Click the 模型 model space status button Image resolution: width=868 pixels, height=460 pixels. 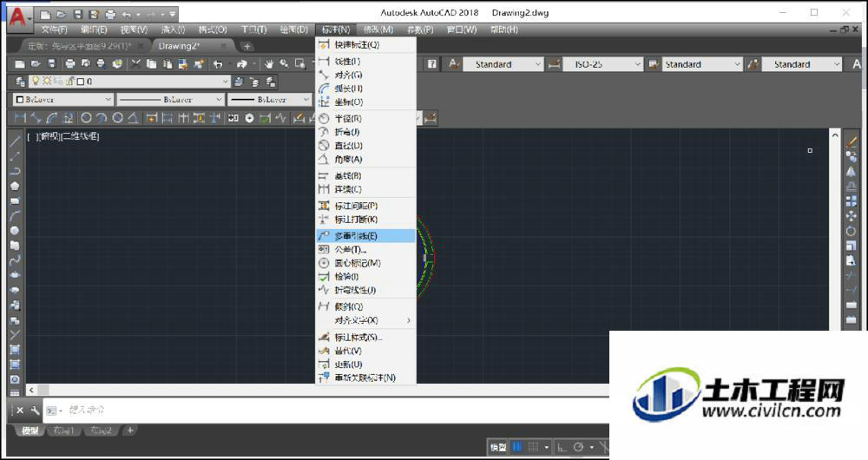coord(497,447)
